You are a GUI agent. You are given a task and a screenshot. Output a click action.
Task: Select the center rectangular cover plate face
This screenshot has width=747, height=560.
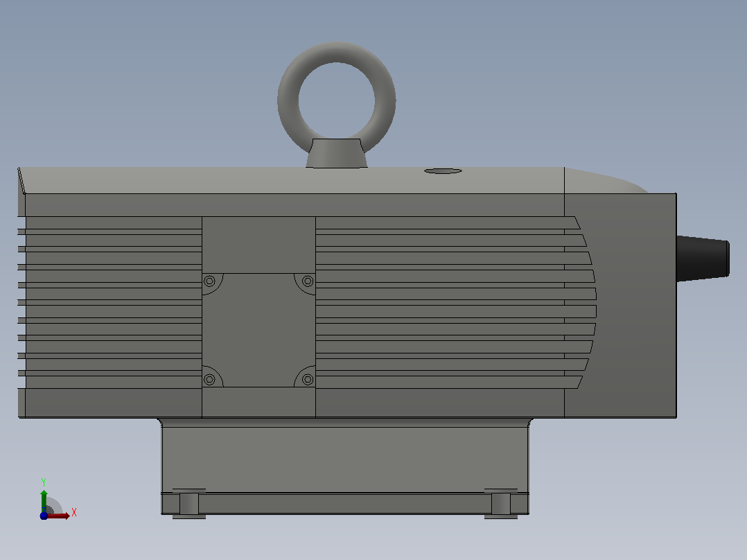(258, 330)
